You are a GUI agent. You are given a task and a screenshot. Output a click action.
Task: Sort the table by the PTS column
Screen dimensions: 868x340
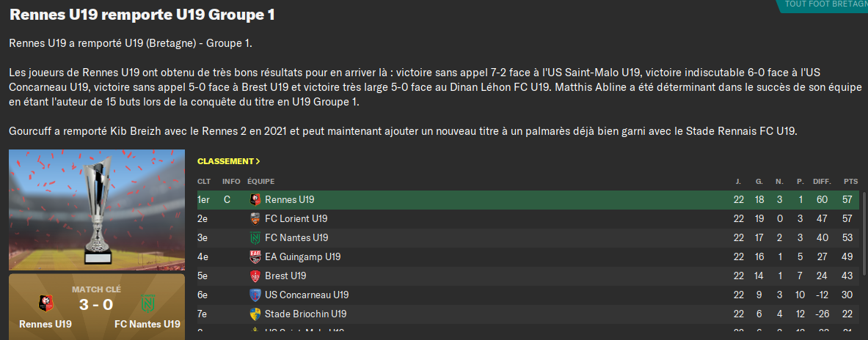tap(850, 181)
